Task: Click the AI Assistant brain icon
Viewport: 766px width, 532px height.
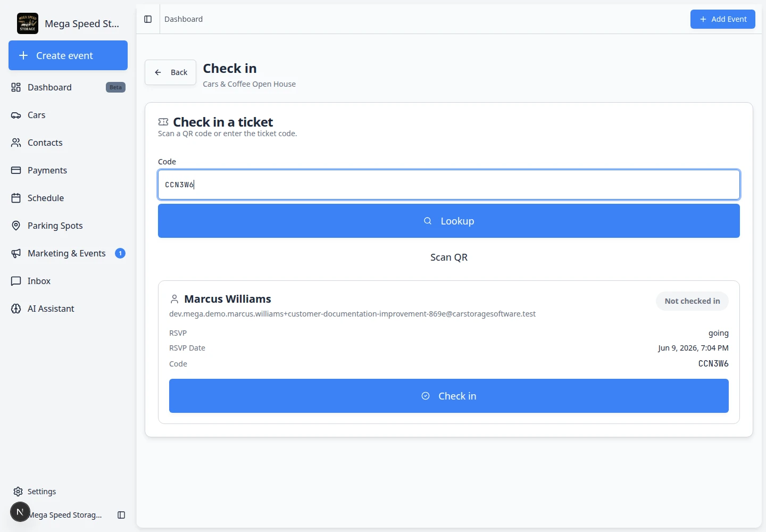Action: [x=16, y=309]
